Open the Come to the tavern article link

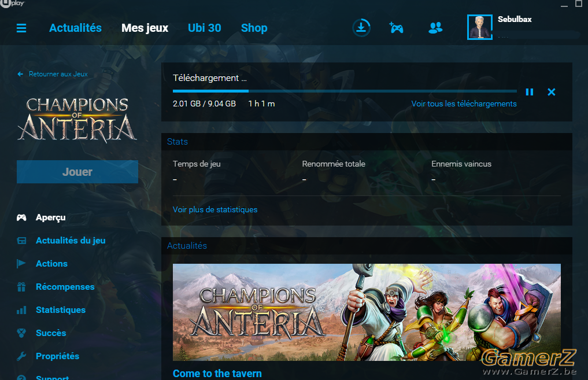click(x=217, y=374)
